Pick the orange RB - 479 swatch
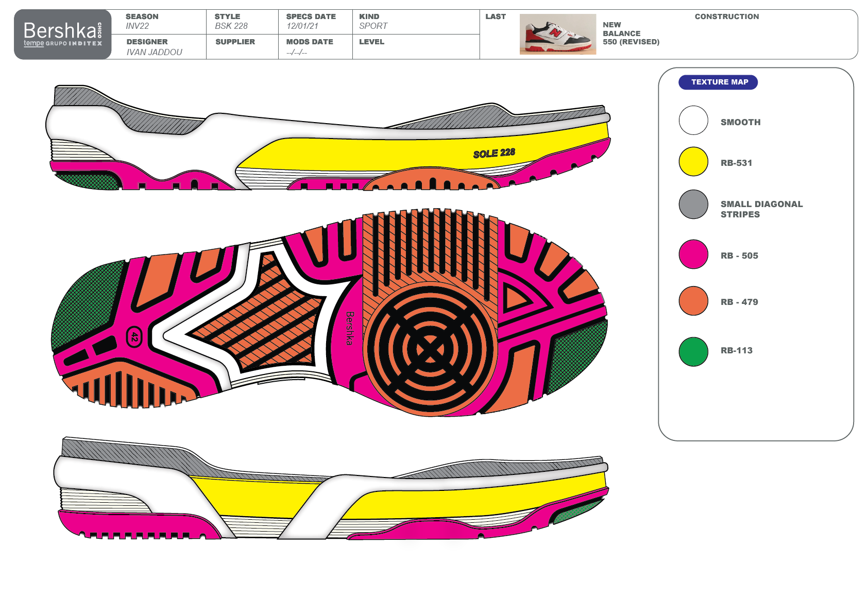 coord(693,301)
